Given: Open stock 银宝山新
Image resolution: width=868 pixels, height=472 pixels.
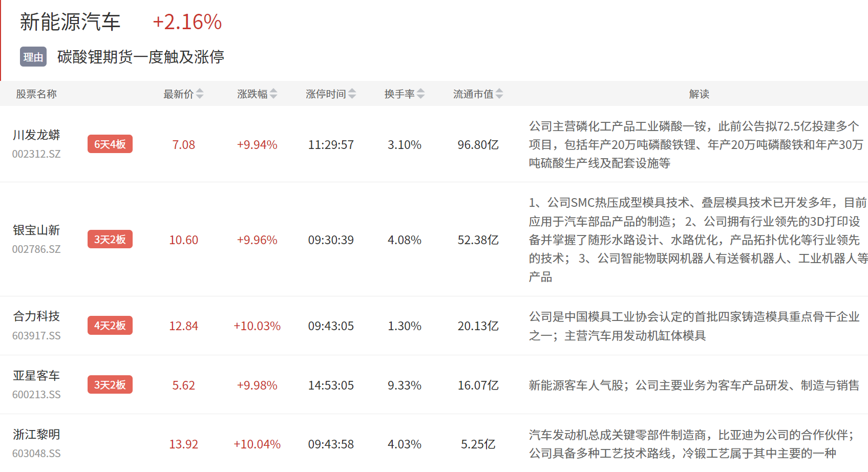Looking at the screenshot, I should (36, 230).
